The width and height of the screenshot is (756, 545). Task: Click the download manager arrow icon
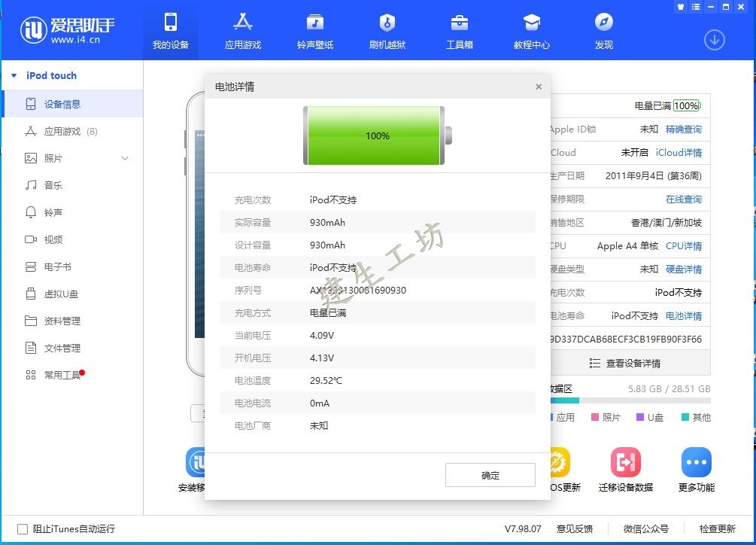[x=714, y=40]
